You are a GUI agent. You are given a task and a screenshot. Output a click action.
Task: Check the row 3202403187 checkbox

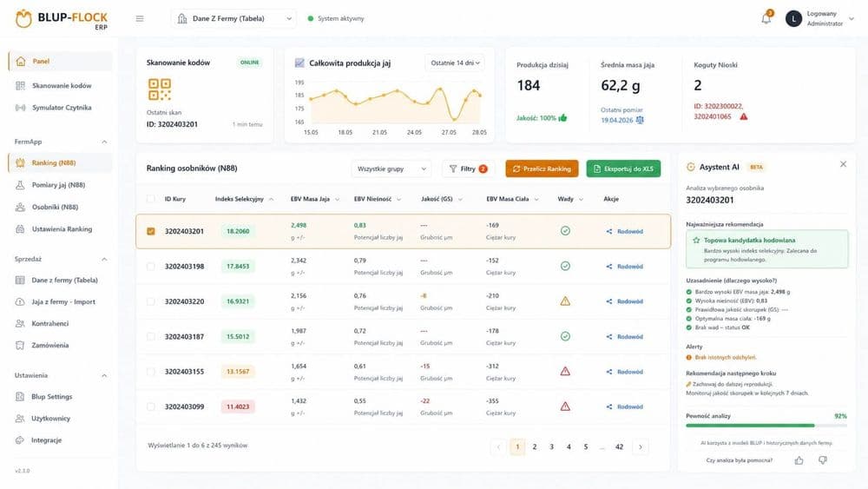[x=150, y=336]
